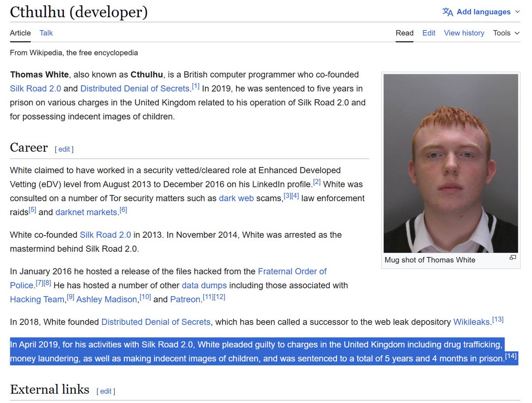Click the Cthulhu (developer) page title
532x403 pixels.
pyautogui.click(x=79, y=12)
